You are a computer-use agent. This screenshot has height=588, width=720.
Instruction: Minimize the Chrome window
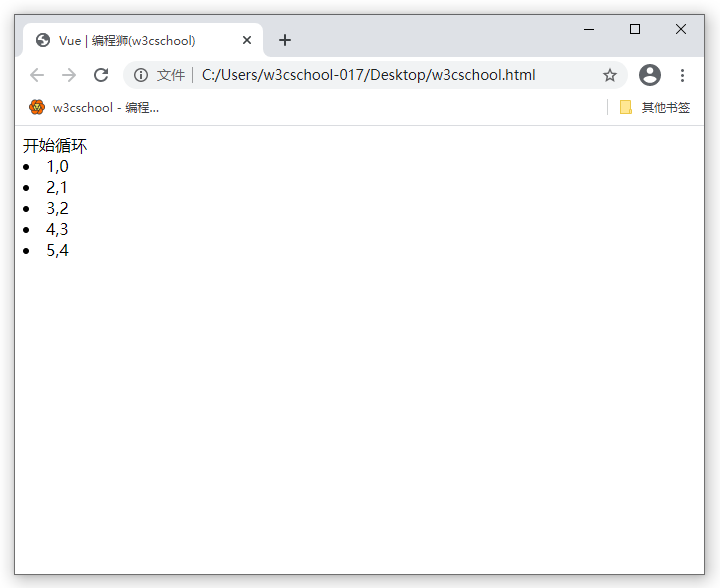(x=589, y=29)
